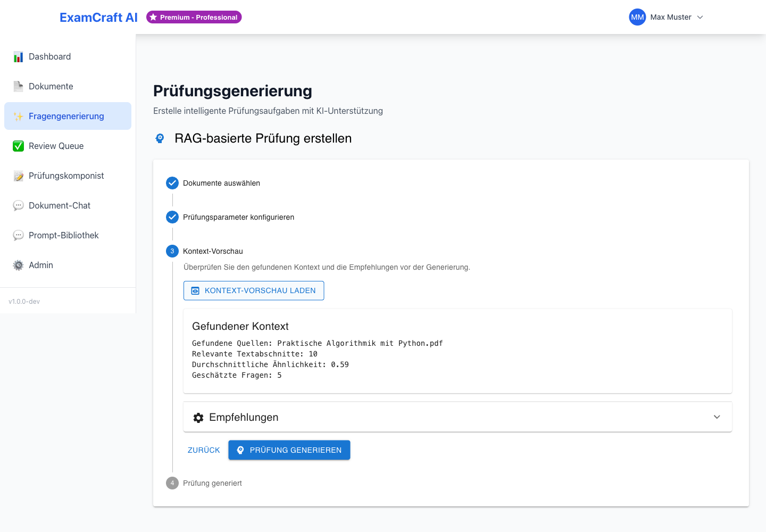
Task: Open Review Queue page
Action: [68, 146]
